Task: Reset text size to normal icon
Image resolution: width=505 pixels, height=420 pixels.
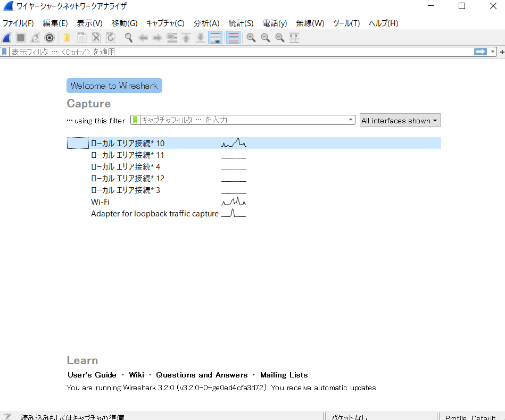Action: [x=279, y=38]
